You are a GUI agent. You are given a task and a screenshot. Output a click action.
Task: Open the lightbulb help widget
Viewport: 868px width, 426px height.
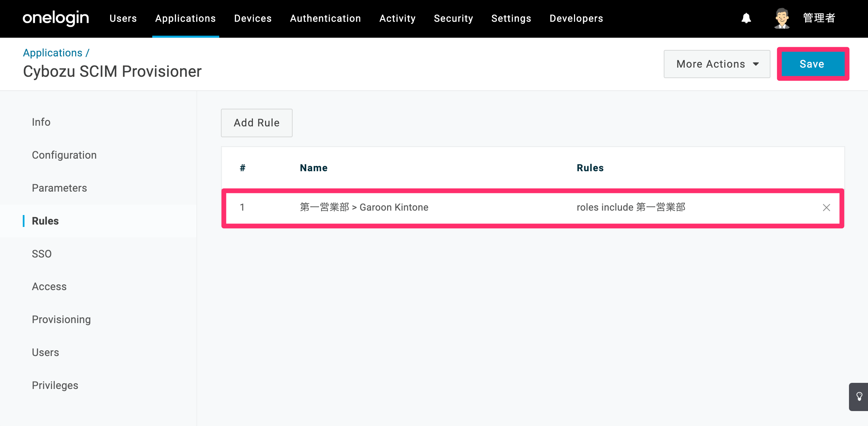click(x=859, y=396)
